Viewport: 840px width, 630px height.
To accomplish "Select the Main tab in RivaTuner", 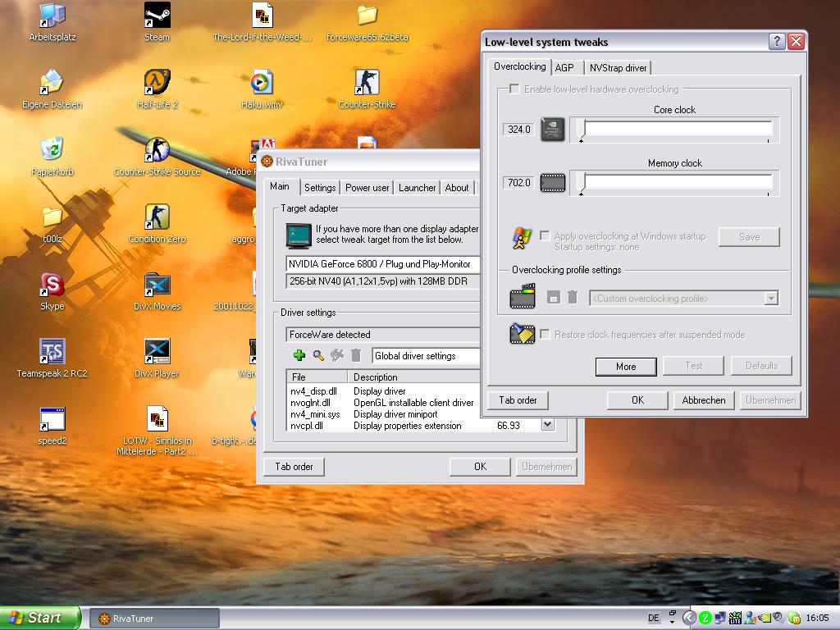I will point(280,186).
